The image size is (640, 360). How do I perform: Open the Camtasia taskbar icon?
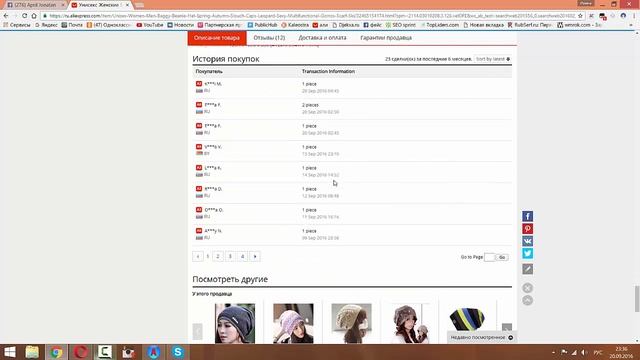pyautogui.click(x=104, y=352)
